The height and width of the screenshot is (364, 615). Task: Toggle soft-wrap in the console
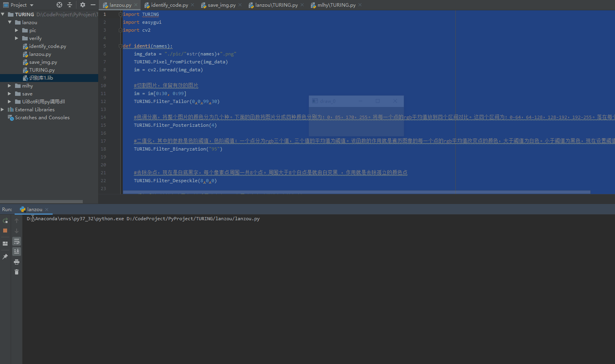point(17,241)
